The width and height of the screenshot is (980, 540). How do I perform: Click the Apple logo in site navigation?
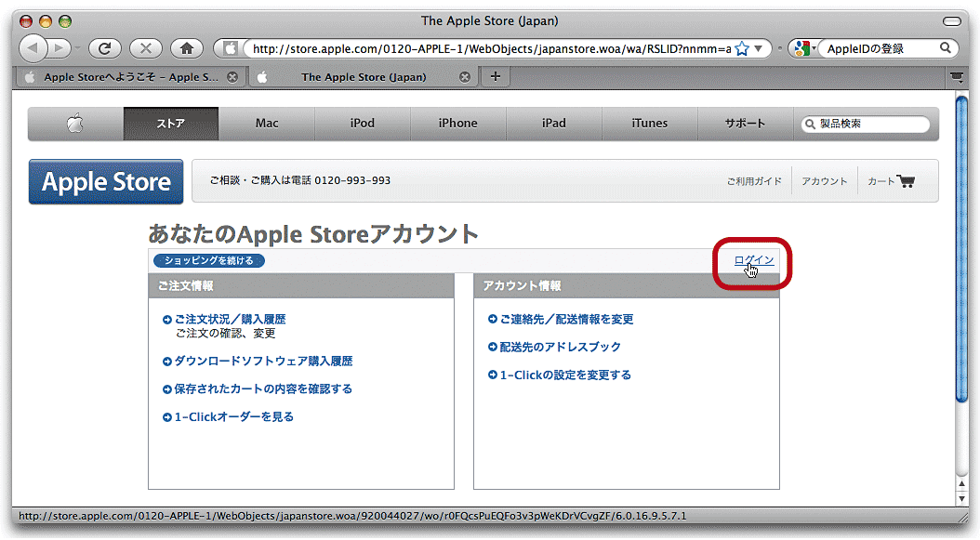(75, 123)
